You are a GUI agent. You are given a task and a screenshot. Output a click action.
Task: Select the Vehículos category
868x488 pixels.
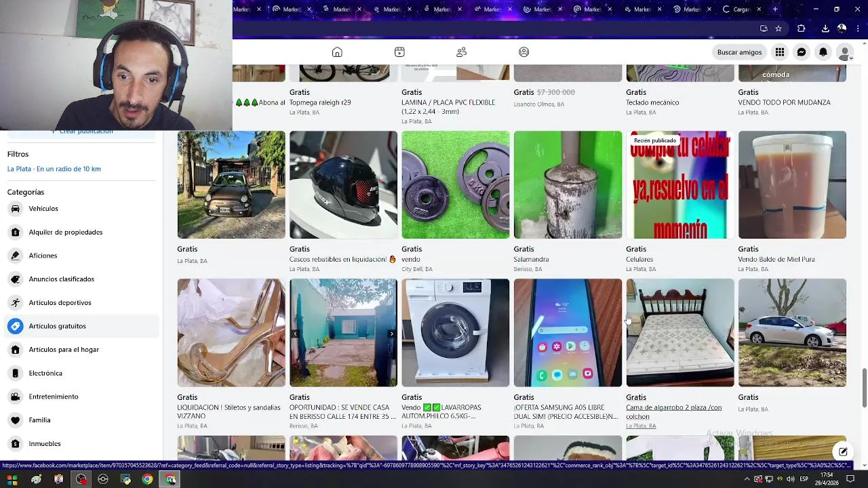pos(81,209)
